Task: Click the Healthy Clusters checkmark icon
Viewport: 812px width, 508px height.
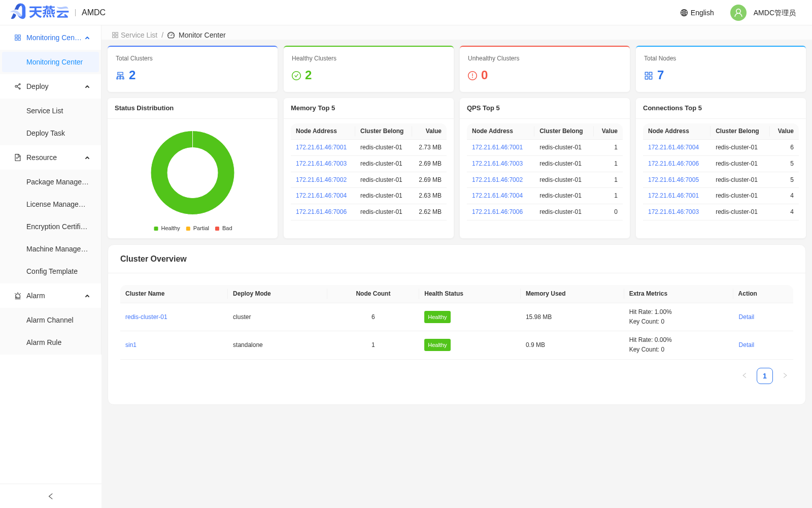Action: coord(296,76)
